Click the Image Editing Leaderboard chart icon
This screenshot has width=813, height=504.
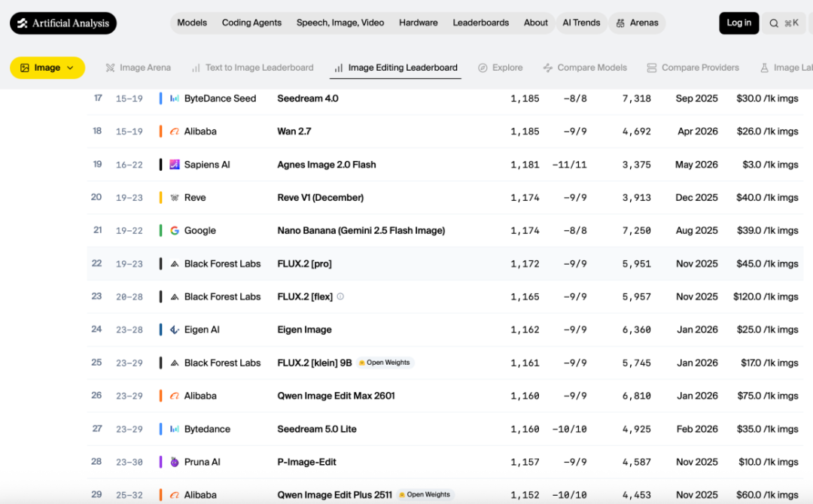coord(339,68)
